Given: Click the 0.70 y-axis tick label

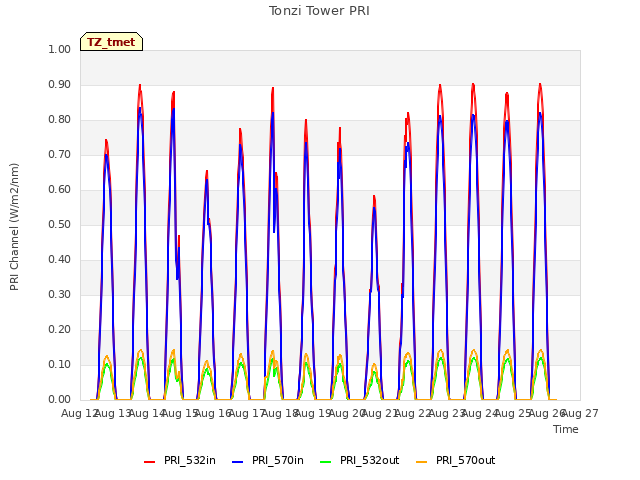Looking at the screenshot, I should (x=60, y=154).
